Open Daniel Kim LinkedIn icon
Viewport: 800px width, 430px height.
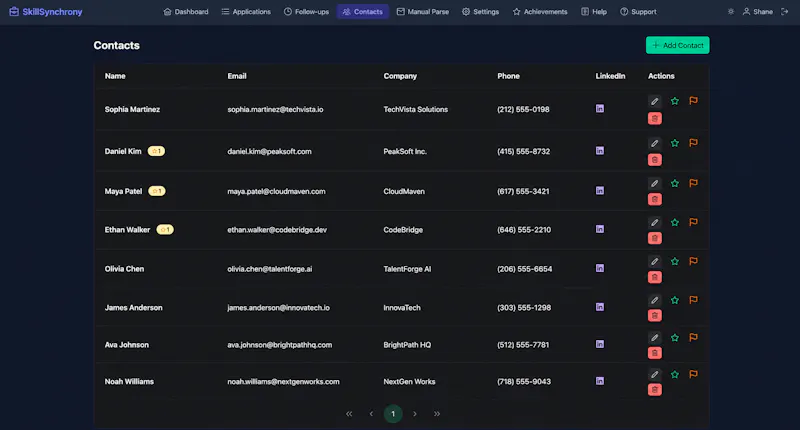pos(600,151)
